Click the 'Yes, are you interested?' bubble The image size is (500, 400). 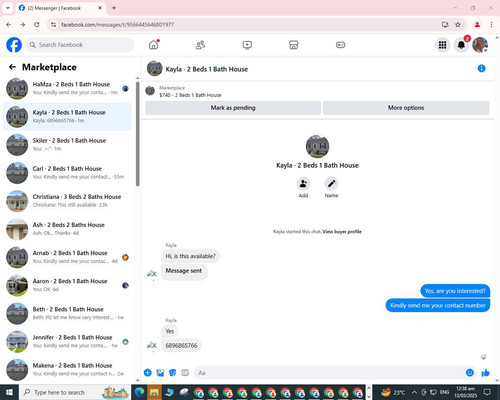[455, 291]
